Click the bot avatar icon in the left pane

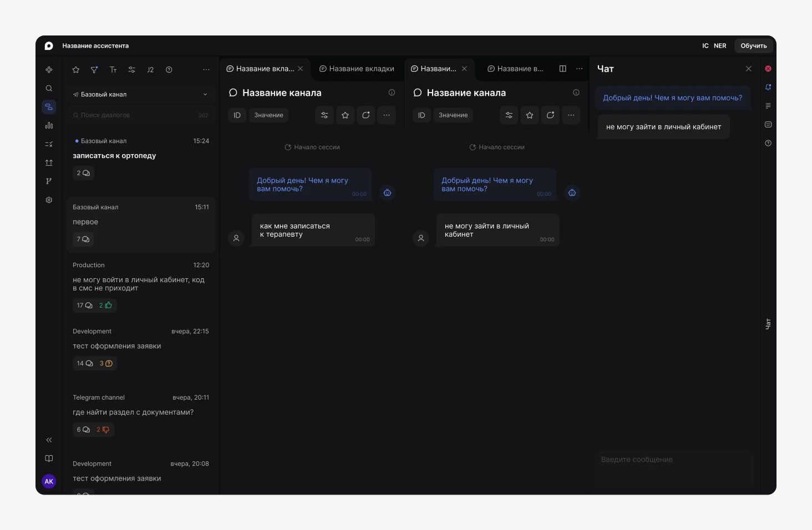[388, 193]
